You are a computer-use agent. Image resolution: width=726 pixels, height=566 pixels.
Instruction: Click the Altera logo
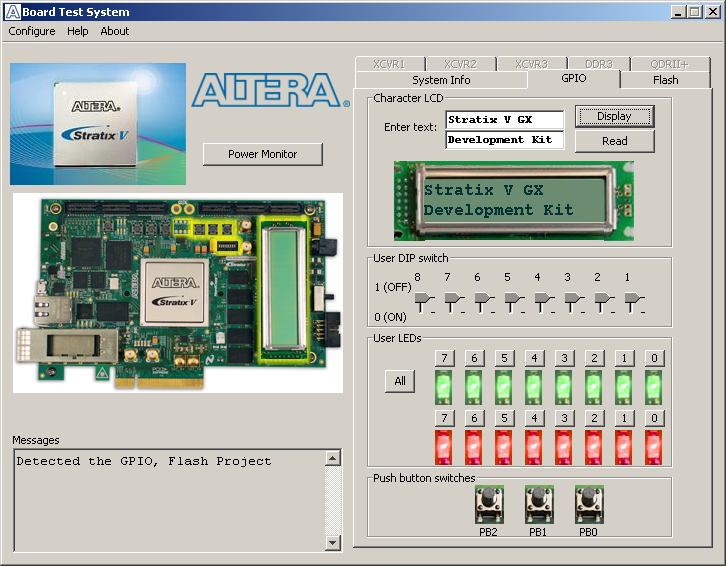(271, 90)
